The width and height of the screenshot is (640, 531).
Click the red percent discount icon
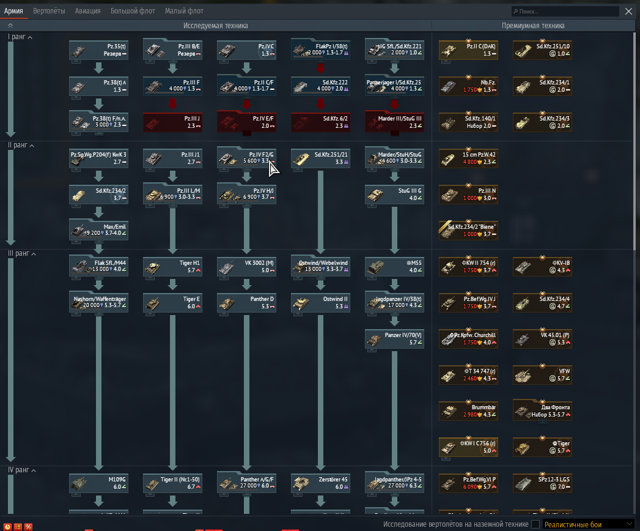tap(28, 527)
